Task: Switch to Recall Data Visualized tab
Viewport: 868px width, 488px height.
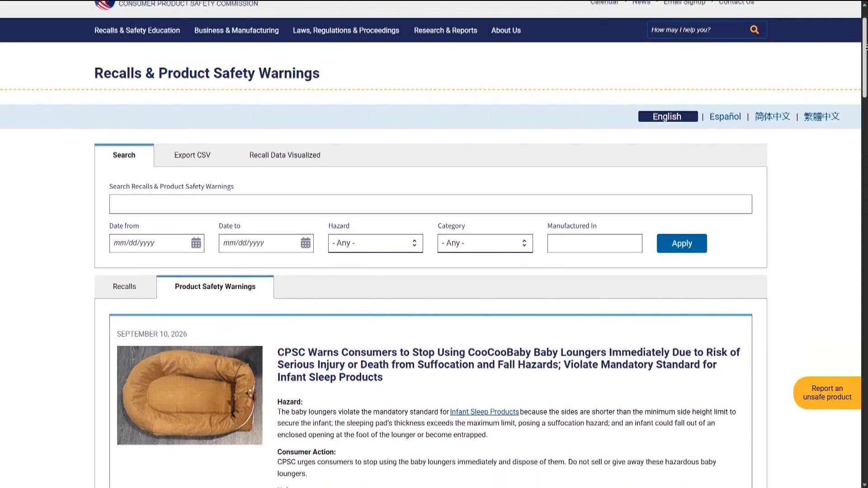Action: [285, 155]
